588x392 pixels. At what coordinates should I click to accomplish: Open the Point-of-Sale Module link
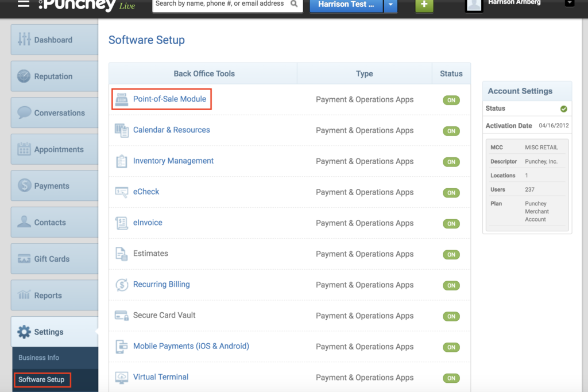[x=169, y=99]
